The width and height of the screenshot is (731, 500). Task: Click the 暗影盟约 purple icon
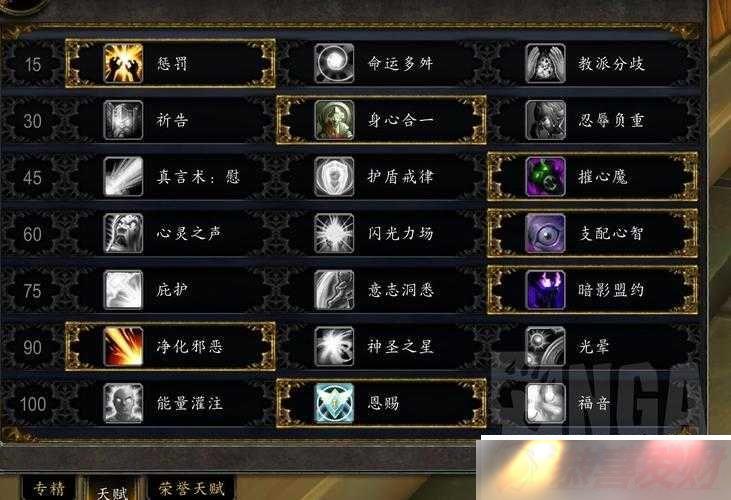pyautogui.click(x=545, y=290)
